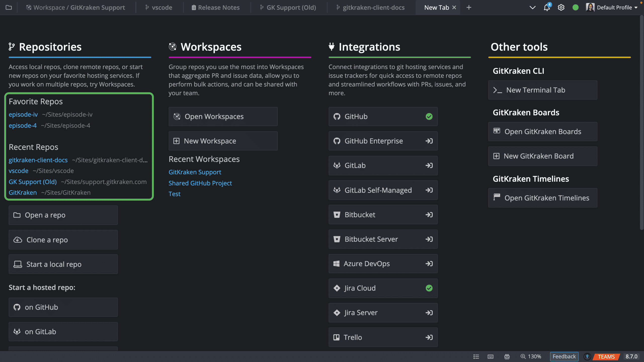Click the Open Workspaces button
644x362 pixels.
(223, 117)
